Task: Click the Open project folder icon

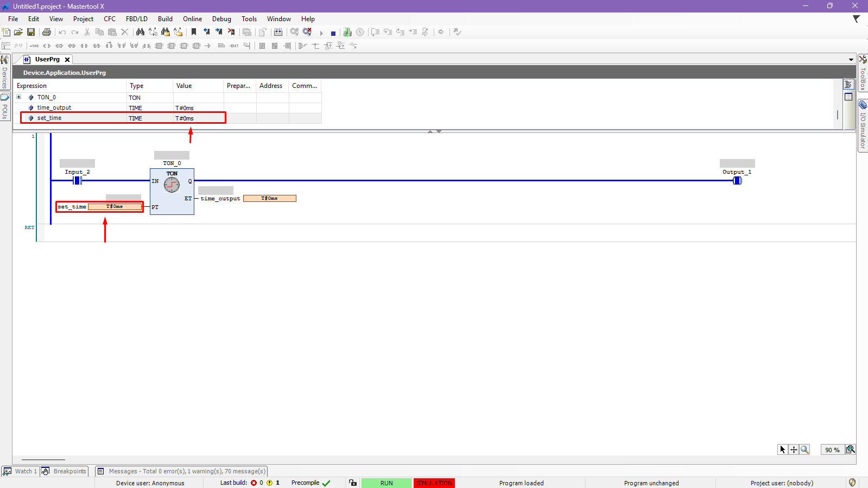Action: 18,33
